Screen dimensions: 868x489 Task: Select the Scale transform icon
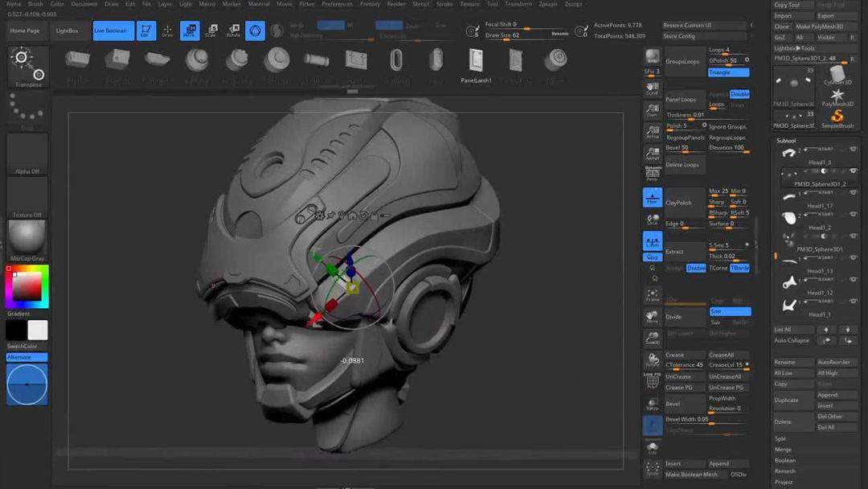[212, 31]
